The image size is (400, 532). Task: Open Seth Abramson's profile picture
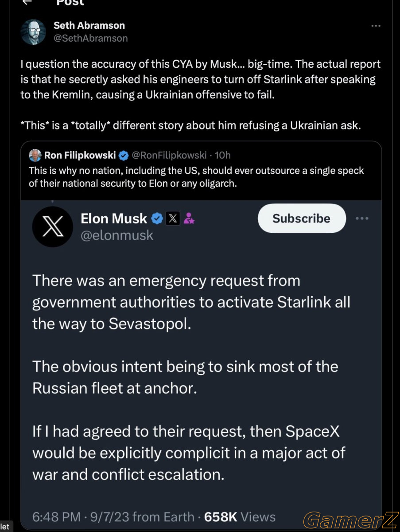[33, 32]
